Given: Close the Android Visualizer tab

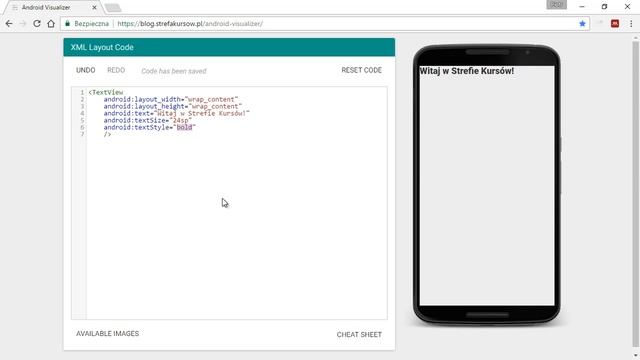Looking at the screenshot, I should (x=94, y=7).
